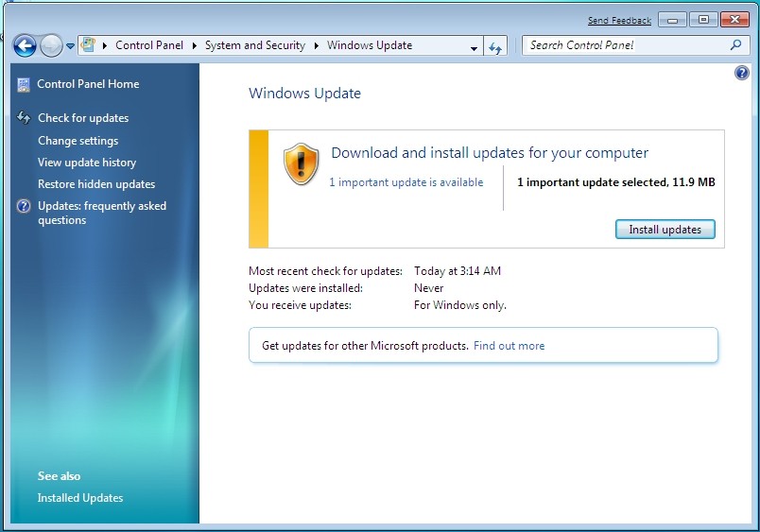760x532 pixels.
Task: Open the address bar history dropdown
Action: 474,47
